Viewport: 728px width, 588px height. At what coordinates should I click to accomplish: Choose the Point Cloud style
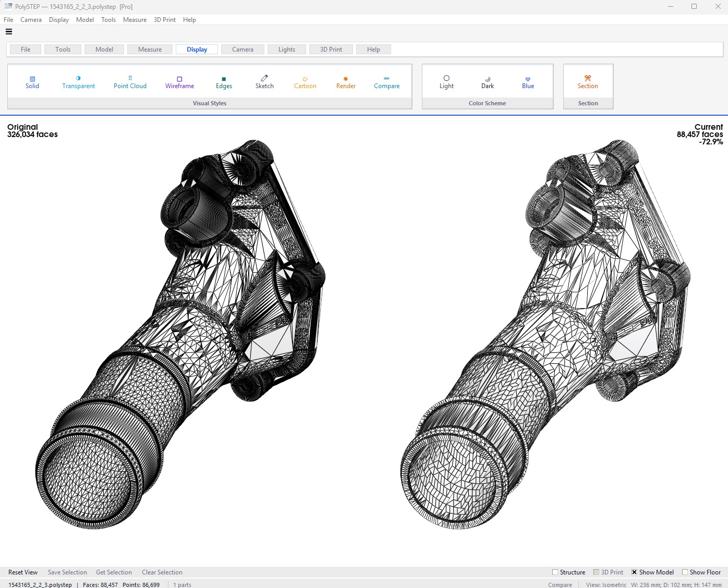coord(130,82)
